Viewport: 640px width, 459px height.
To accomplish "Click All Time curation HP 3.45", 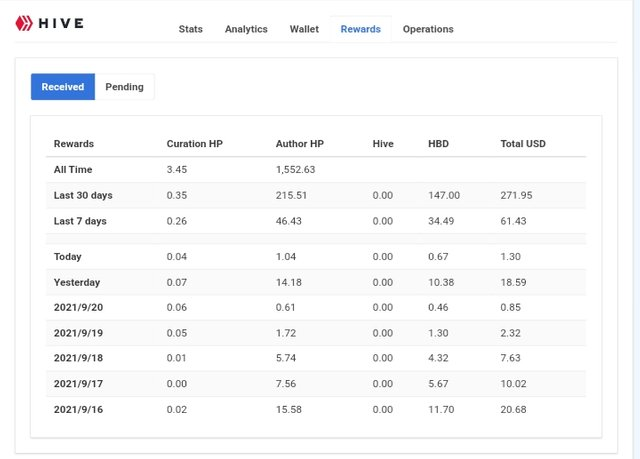I will (x=177, y=169).
